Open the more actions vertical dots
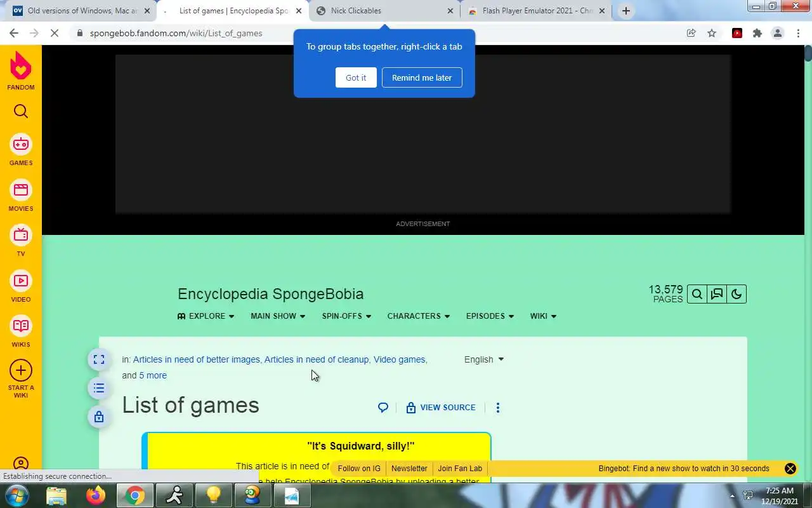 click(x=498, y=408)
